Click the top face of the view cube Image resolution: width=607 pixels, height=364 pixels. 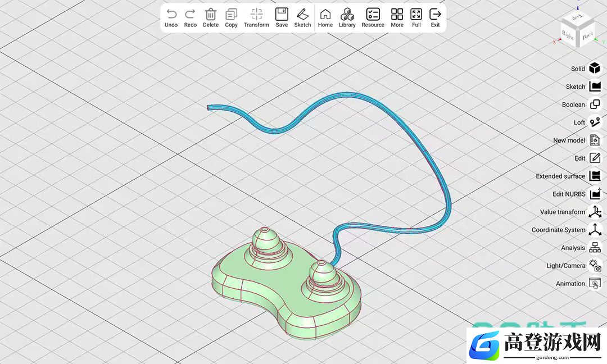(x=578, y=18)
